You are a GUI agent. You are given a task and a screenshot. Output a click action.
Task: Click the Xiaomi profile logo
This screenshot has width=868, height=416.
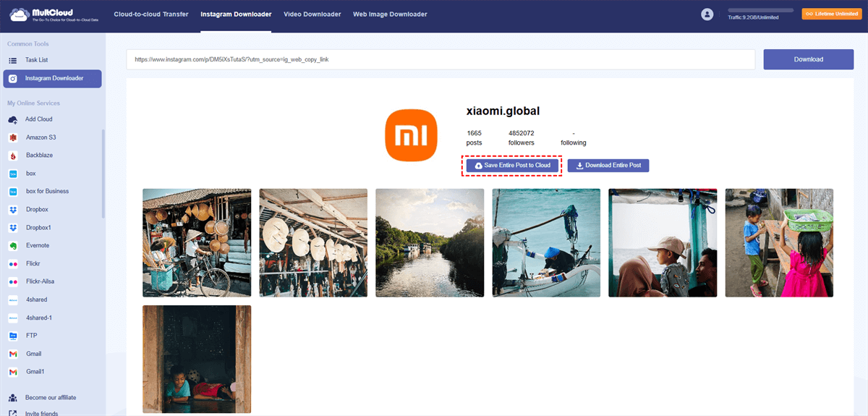tap(410, 135)
